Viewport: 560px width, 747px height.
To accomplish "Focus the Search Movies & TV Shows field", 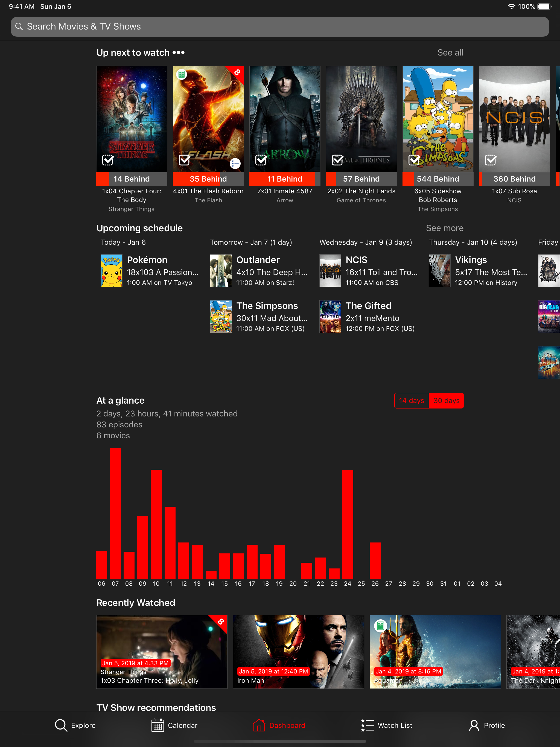I will 280,27.
